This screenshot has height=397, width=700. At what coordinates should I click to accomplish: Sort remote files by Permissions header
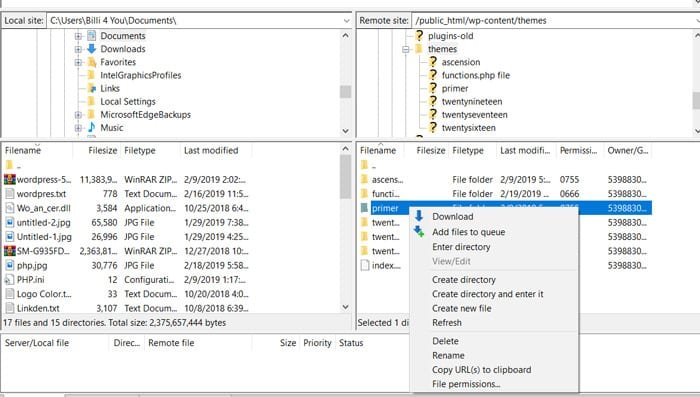click(x=579, y=150)
